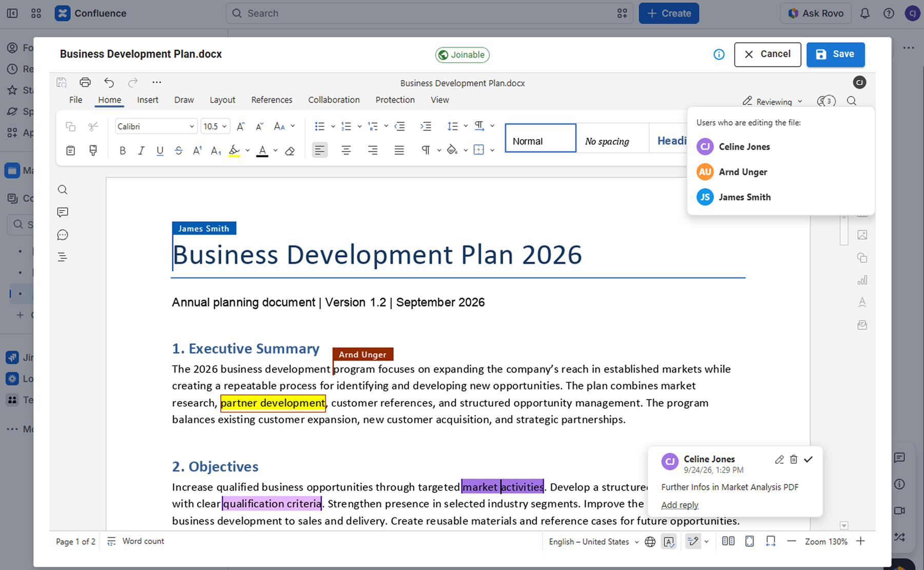Open the English – United States language dropdown

click(594, 542)
